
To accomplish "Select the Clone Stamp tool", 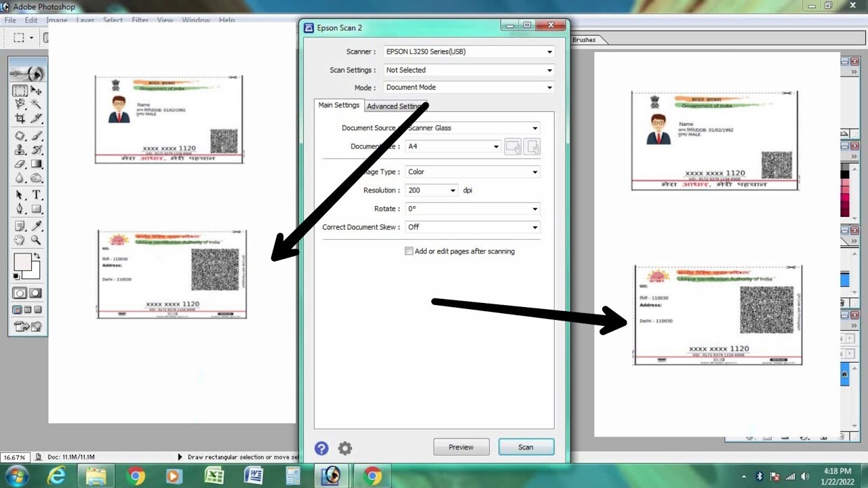I will click(x=20, y=150).
